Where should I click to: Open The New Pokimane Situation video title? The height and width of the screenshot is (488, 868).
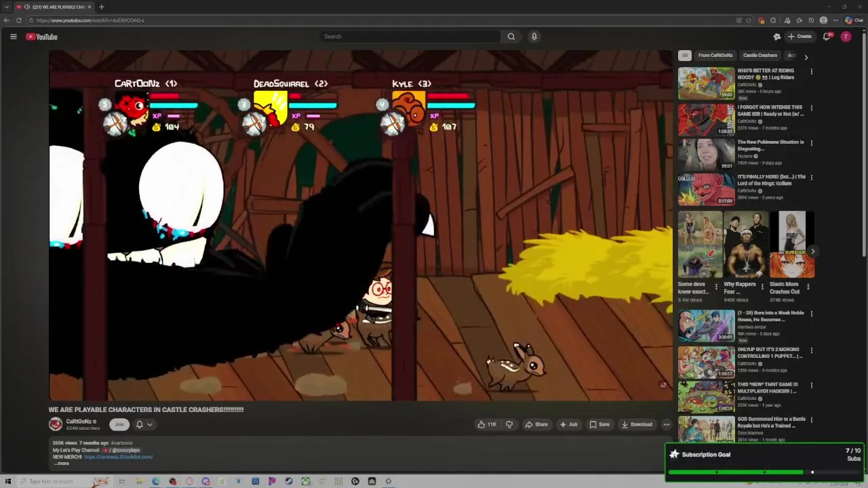tap(770, 145)
